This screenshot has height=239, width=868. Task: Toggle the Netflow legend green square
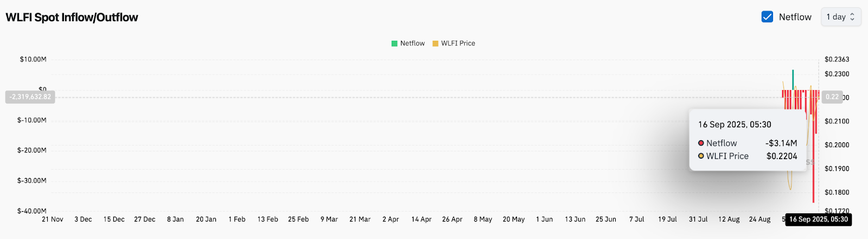394,43
